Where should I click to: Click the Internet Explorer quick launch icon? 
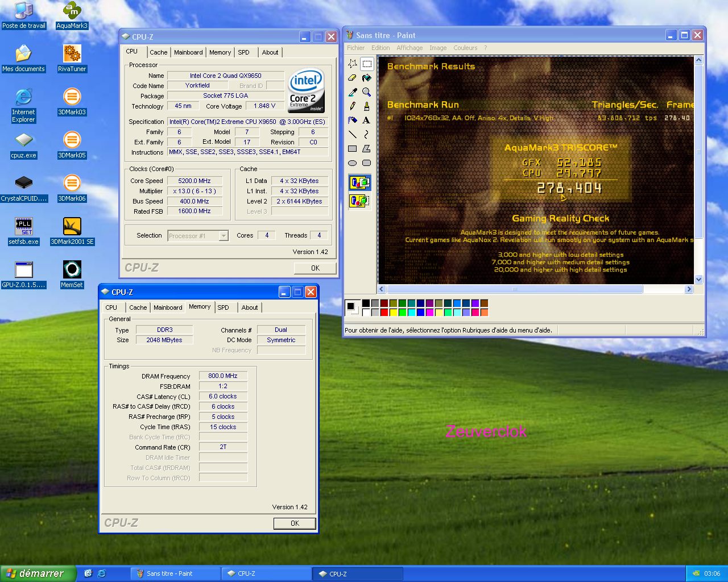coord(102,573)
